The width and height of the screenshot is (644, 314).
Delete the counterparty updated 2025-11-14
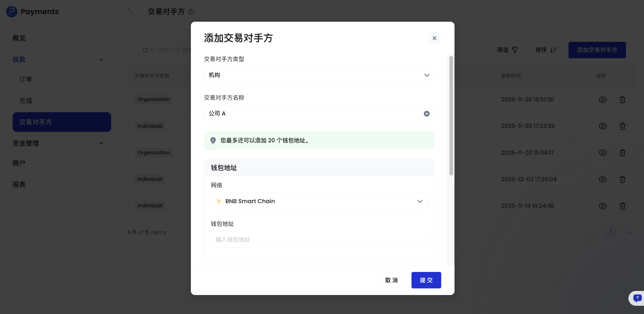point(622,206)
